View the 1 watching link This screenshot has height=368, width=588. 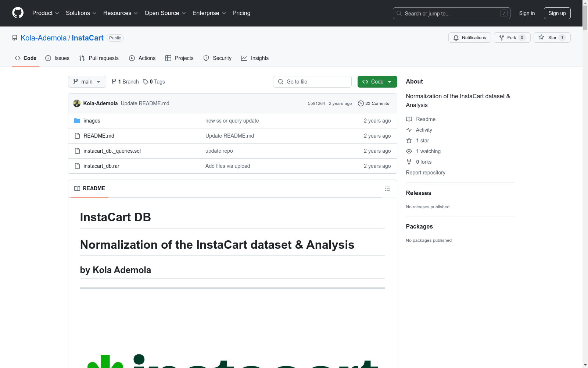(x=423, y=151)
